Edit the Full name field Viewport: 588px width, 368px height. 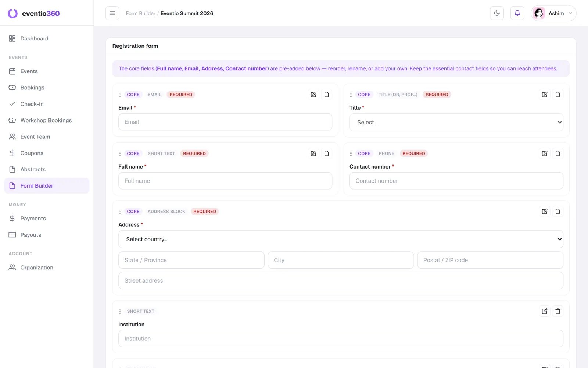pos(313,153)
